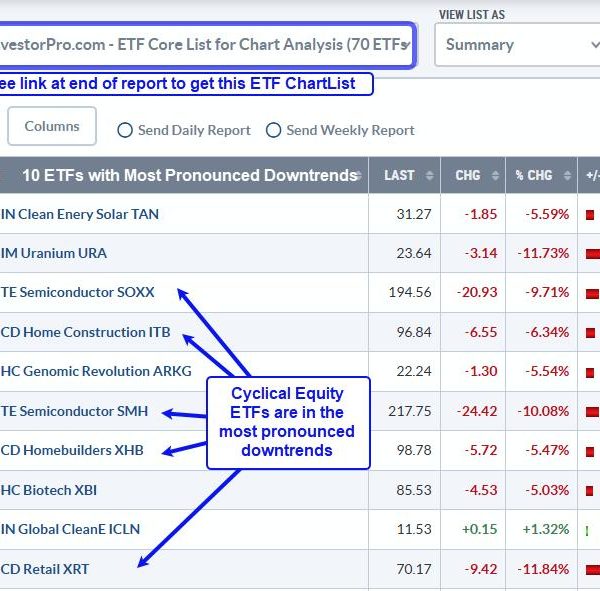Click the Biotech XBI row name
600x591 pixels.
click(49, 490)
